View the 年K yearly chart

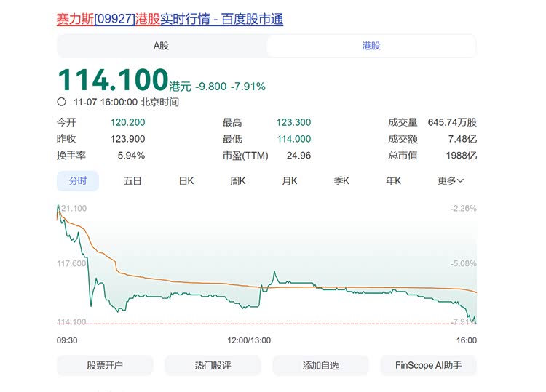[394, 180]
